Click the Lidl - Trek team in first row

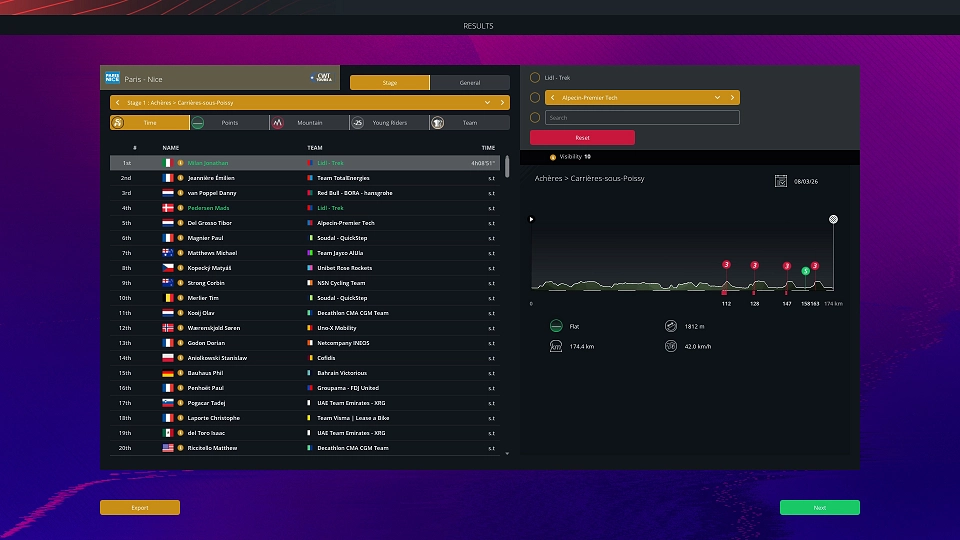pyautogui.click(x=330, y=163)
